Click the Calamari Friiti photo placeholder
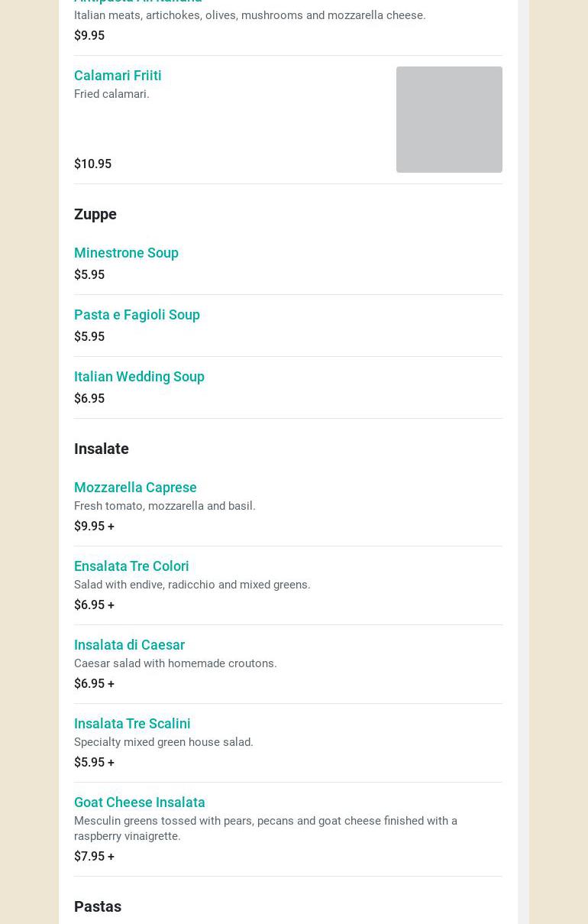Viewport: 588px width, 924px height. (448, 119)
